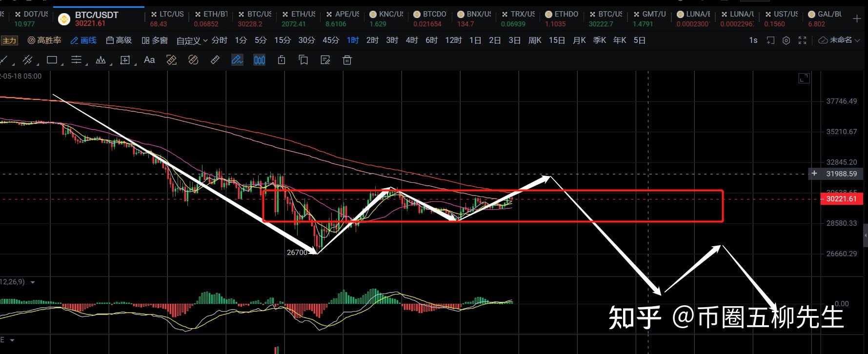This screenshot has height=354, width=868.
Task: Open the 未命名 cloud layout dropdown
Action: coord(839,40)
